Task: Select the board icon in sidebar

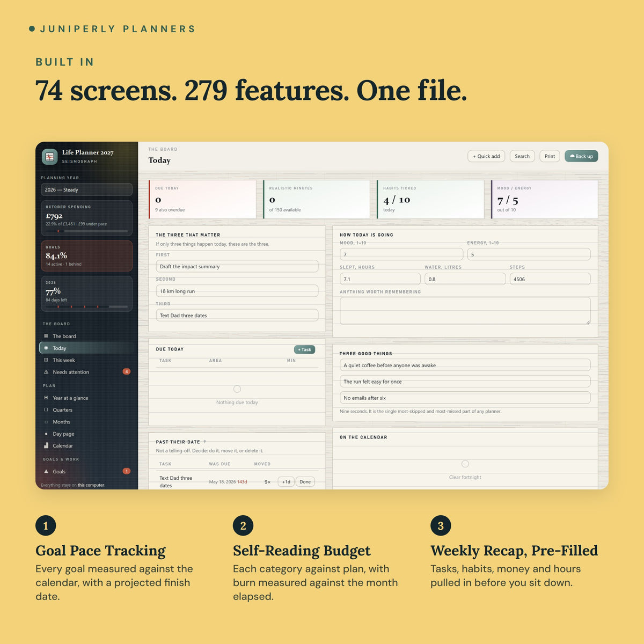Action: (x=46, y=336)
